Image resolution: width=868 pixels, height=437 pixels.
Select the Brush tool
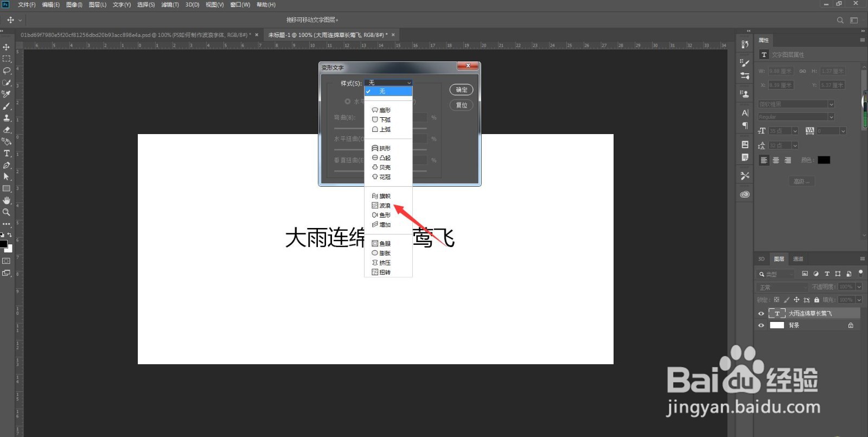click(7, 106)
